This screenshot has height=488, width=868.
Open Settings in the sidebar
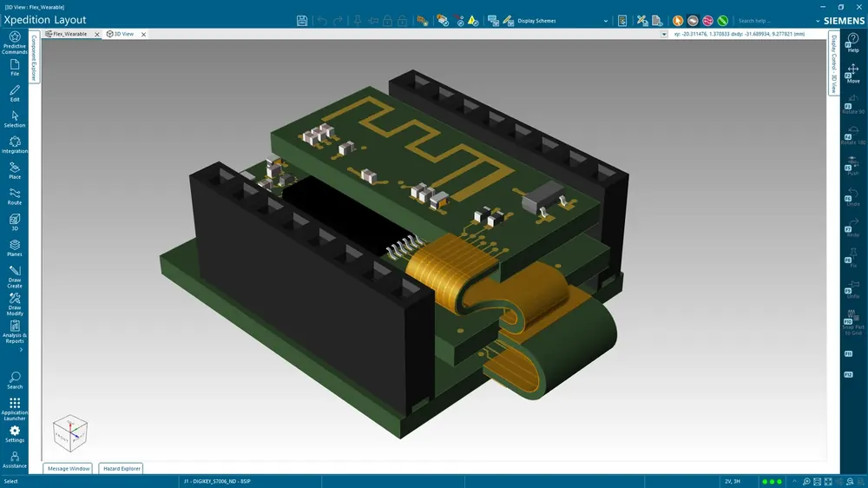(x=15, y=434)
